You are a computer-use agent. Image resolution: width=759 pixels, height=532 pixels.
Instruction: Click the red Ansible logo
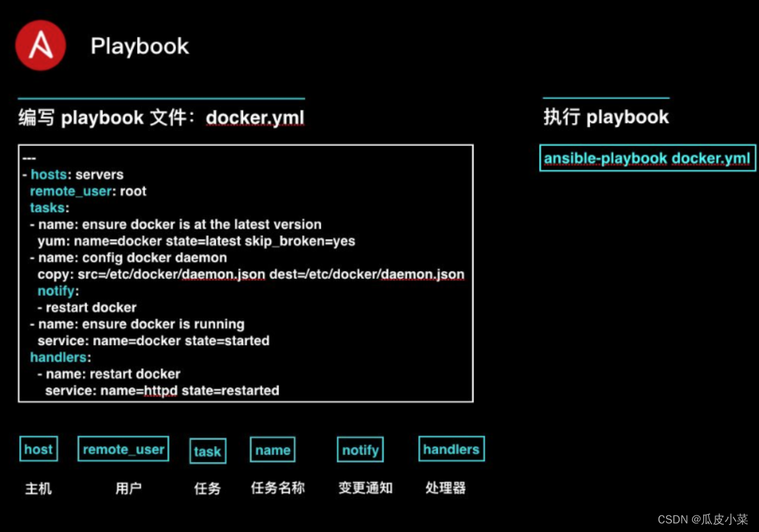pos(41,46)
